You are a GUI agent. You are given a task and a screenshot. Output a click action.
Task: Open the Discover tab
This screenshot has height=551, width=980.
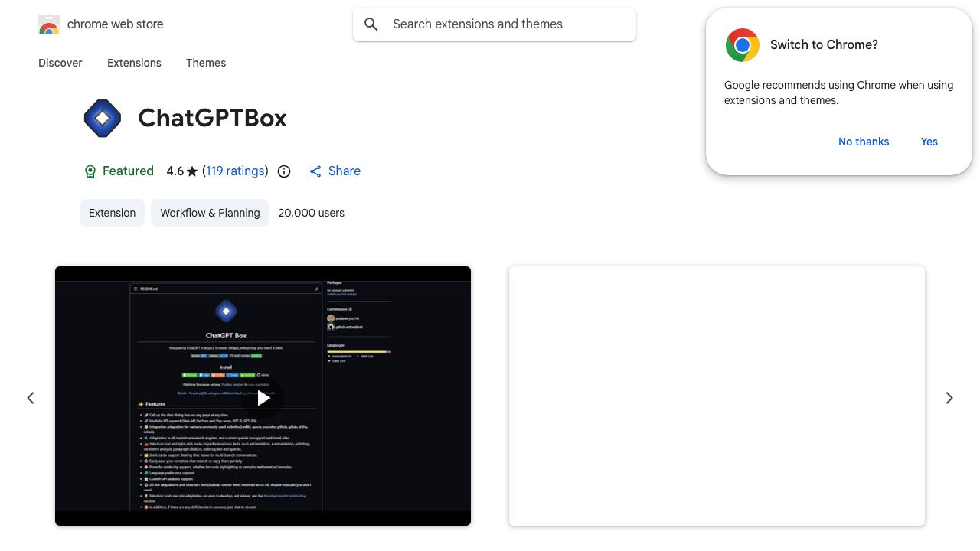[60, 63]
